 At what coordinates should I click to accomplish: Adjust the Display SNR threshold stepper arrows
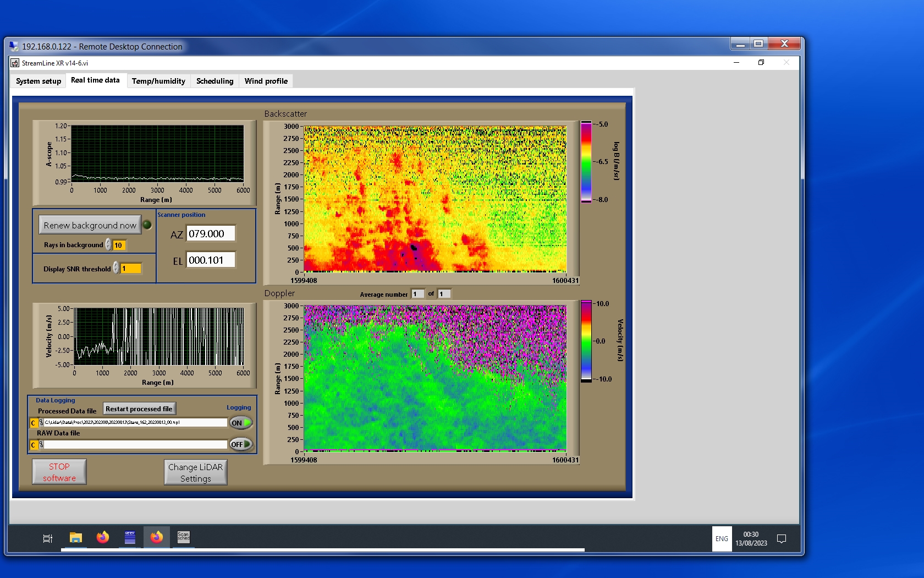(x=116, y=268)
